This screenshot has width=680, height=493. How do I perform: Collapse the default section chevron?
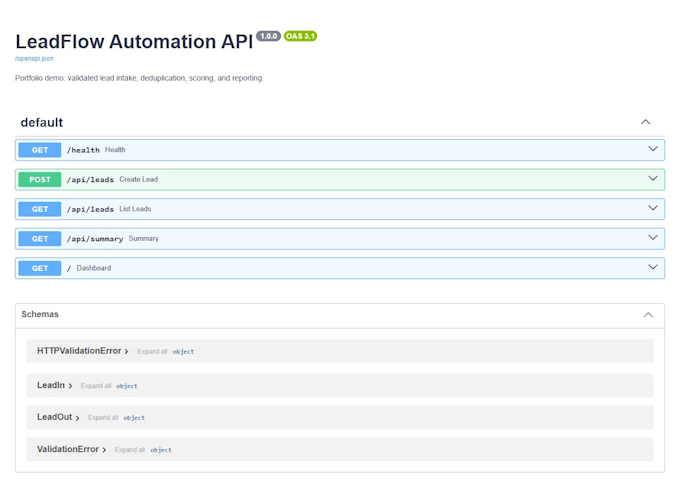645,122
